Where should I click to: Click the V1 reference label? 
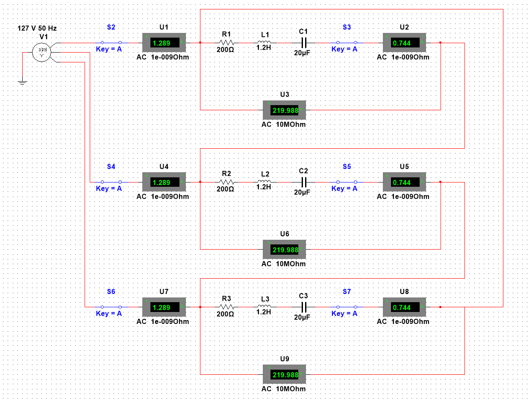(x=44, y=36)
